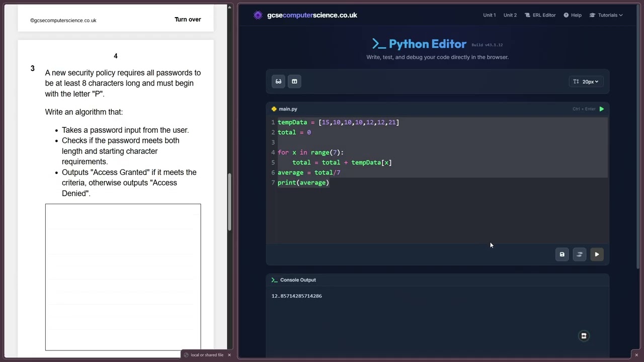Click the PDF pane scrollbar thumb
Image resolution: width=644 pixels, height=362 pixels.
229,202
